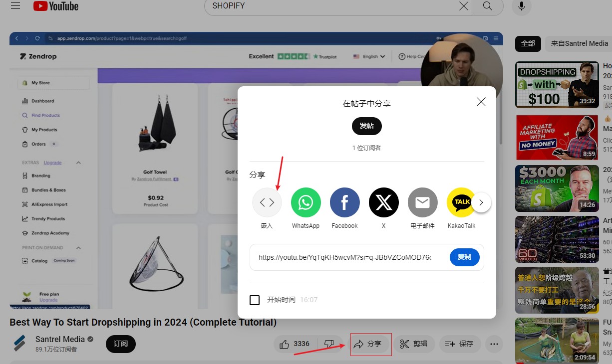Open the 60 Minutes video thumbnail

pos(557,239)
